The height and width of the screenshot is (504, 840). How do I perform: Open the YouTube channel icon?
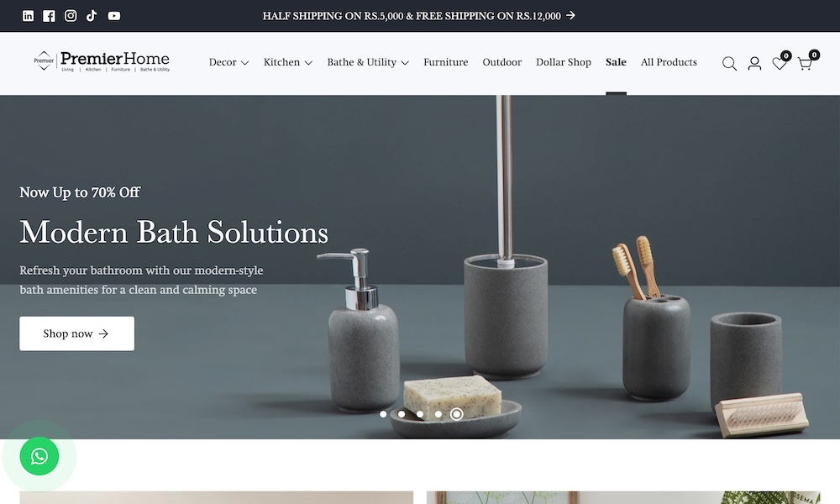pyautogui.click(x=114, y=16)
